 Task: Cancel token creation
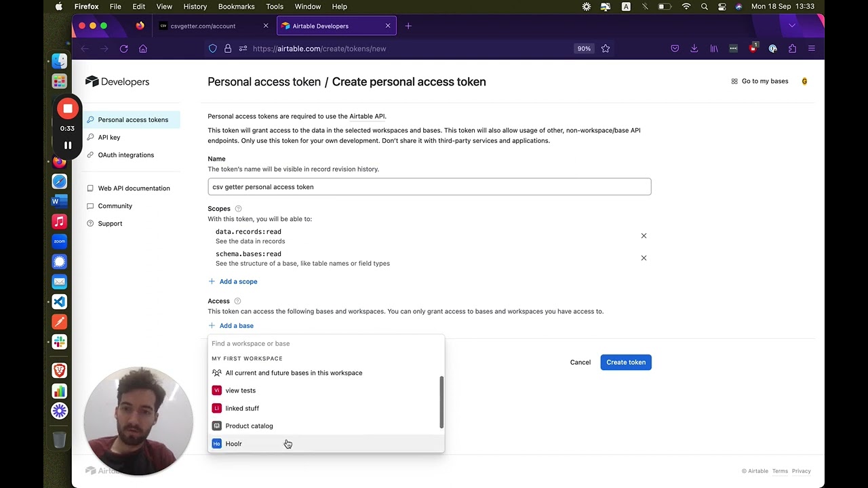580,362
